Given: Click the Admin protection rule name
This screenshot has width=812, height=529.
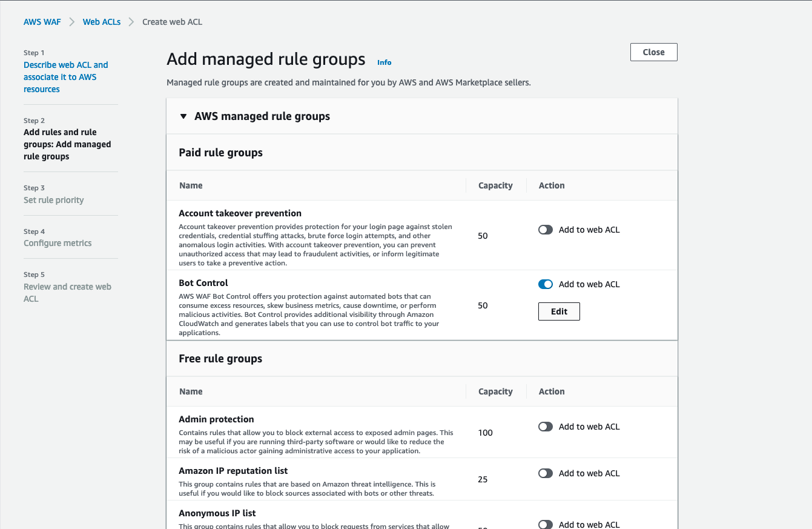Looking at the screenshot, I should tap(216, 419).
